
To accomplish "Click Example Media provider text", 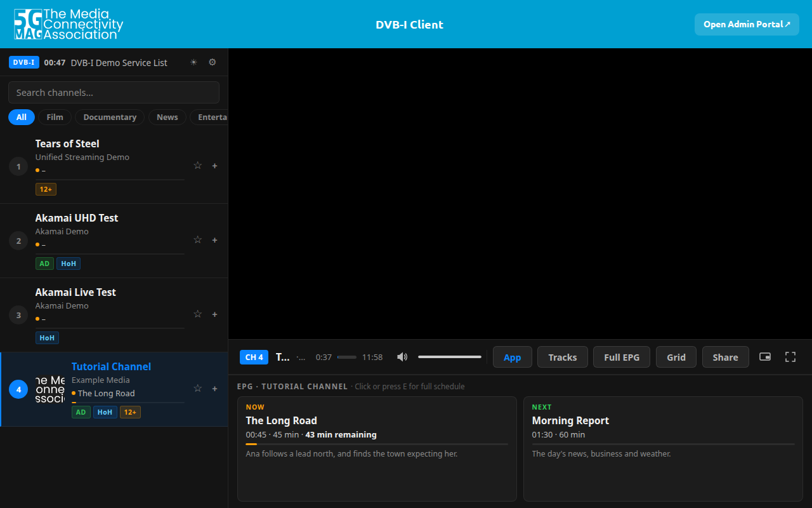I will click(101, 380).
